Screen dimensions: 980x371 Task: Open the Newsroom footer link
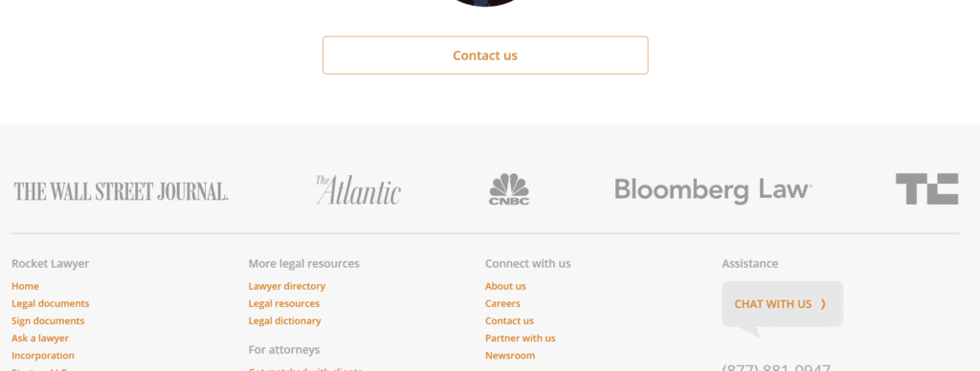(510, 356)
